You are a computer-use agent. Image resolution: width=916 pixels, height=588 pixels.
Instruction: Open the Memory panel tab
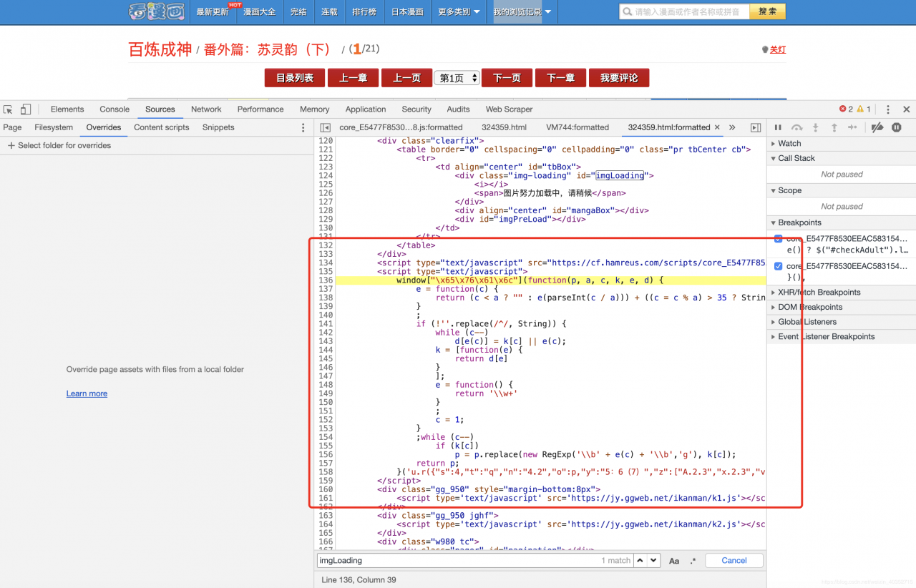coord(315,109)
